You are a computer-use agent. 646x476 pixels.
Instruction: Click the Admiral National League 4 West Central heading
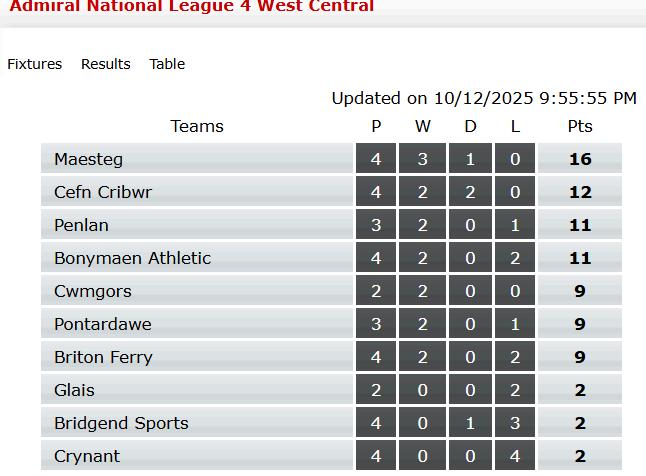(192, 6)
